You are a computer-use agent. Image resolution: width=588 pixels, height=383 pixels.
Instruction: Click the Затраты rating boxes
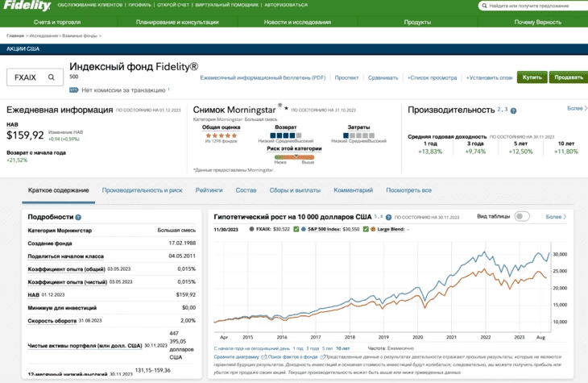[359, 135]
